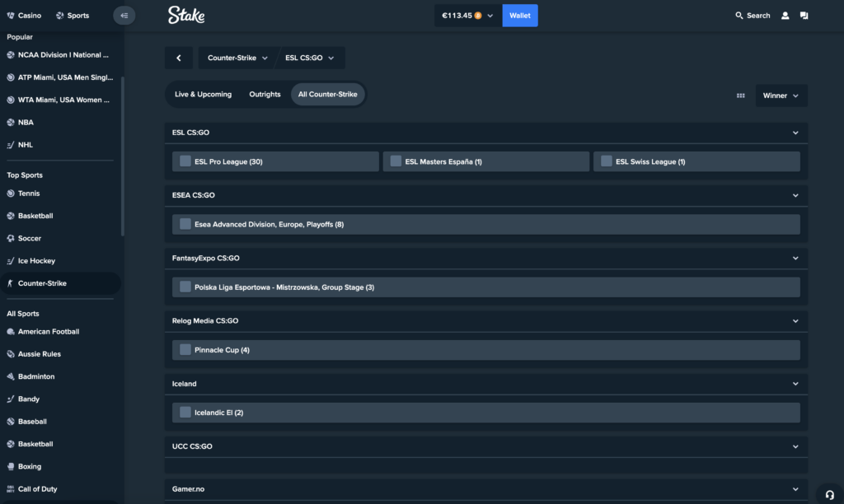Click the Call of Duty icon

point(10,489)
